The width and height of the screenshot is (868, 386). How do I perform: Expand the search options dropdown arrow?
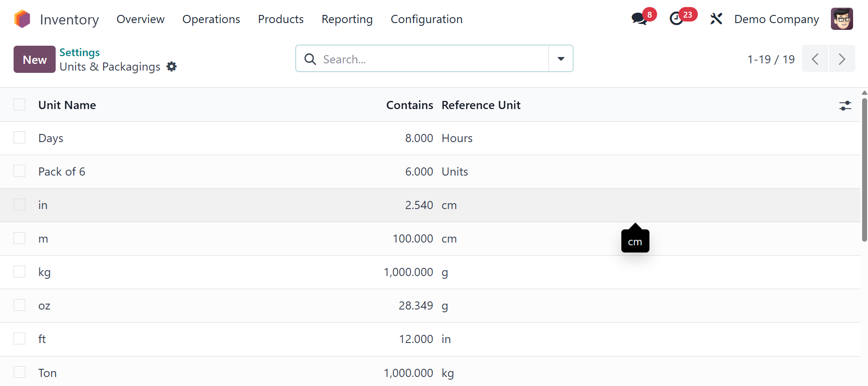point(561,59)
